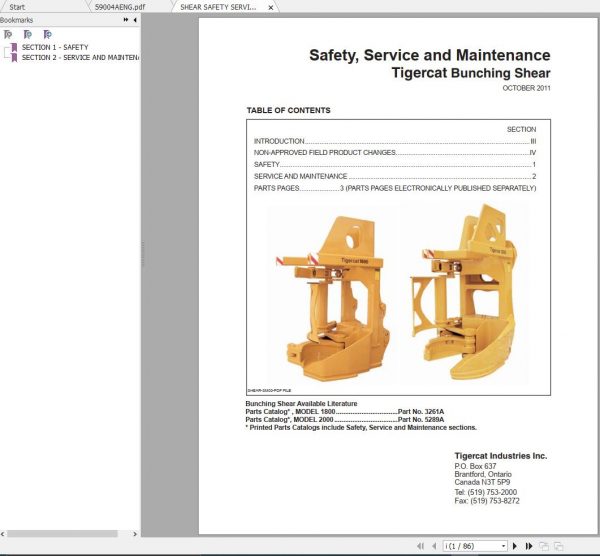Click SERVICE AND MAINTENANCE contents entry
Image resolution: width=600 pixels, height=556 pixels.
pos(395,176)
